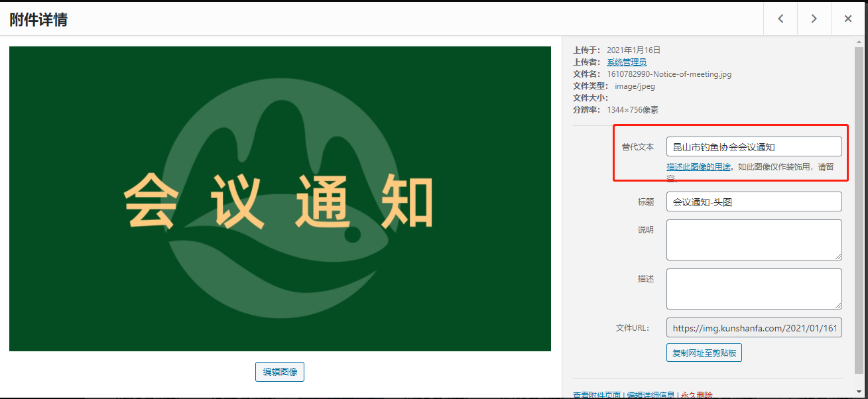
Task: Click the resolution value 1344×756像素
Action: pos(633,110)
